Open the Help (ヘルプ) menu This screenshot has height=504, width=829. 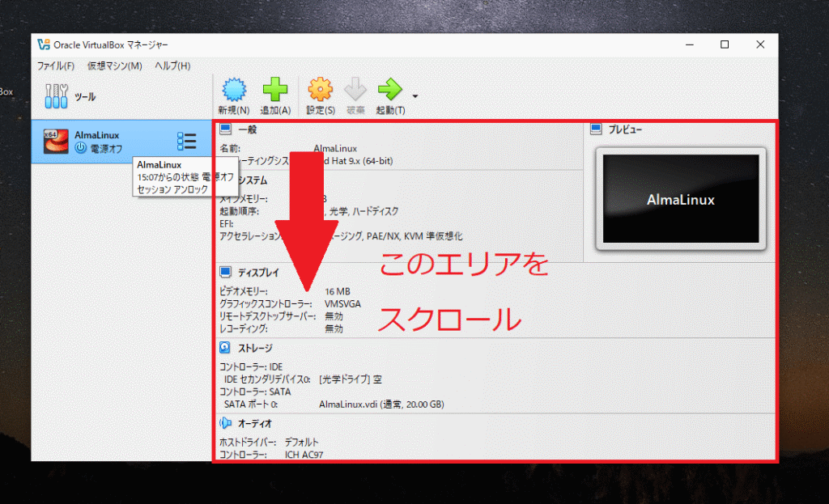[x=172, y=66]
